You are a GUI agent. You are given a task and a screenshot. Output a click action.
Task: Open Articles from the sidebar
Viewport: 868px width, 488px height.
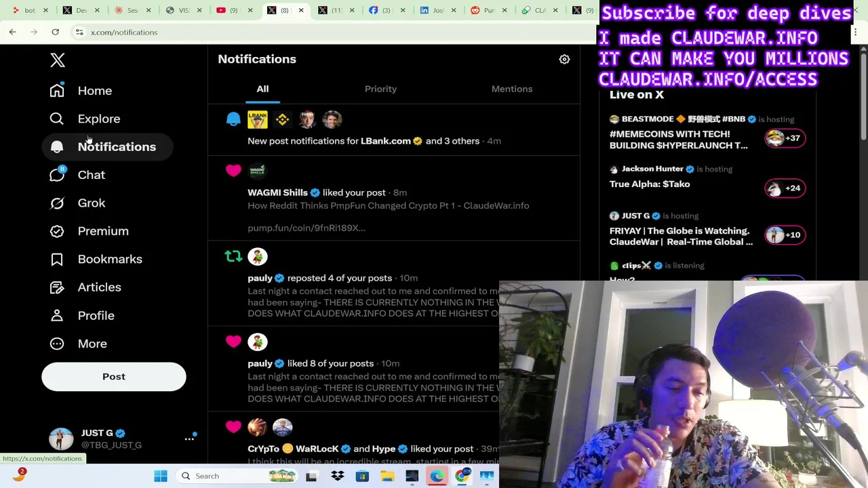[85, 287]
